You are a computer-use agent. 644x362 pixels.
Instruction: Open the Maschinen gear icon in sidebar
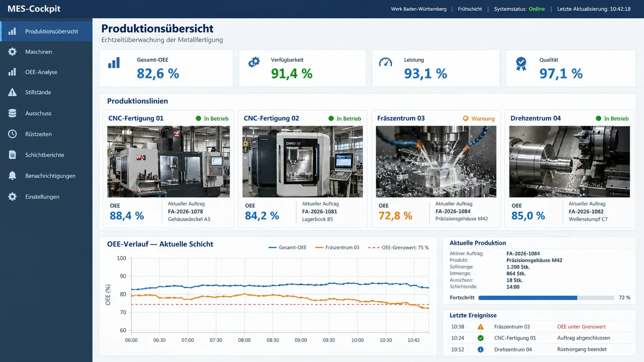pyautogui.click(x=12, y=51)
